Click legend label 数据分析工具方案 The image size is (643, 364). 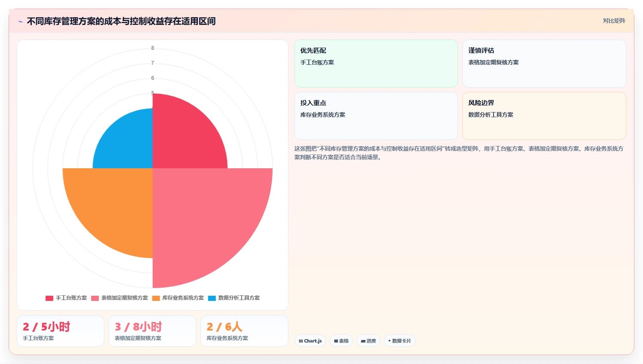click(239, 298)
